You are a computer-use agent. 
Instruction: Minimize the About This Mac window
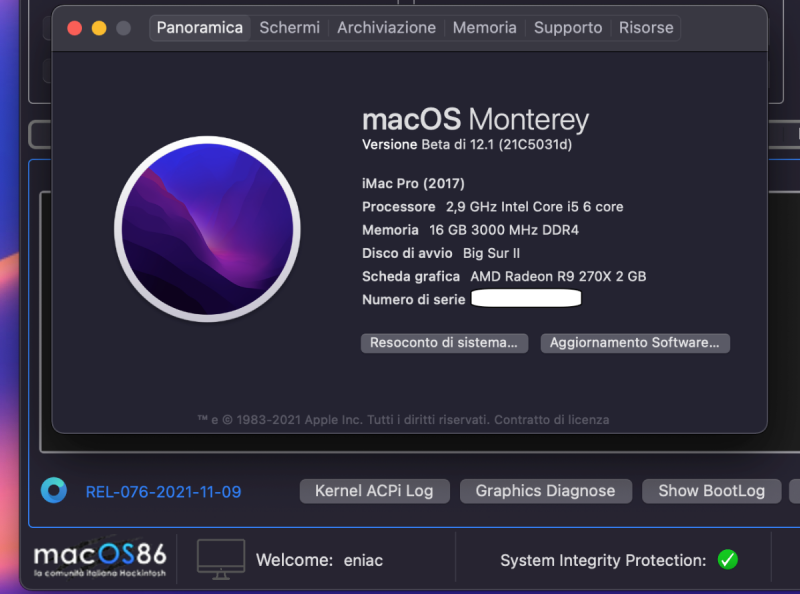[x=99, y=28]
